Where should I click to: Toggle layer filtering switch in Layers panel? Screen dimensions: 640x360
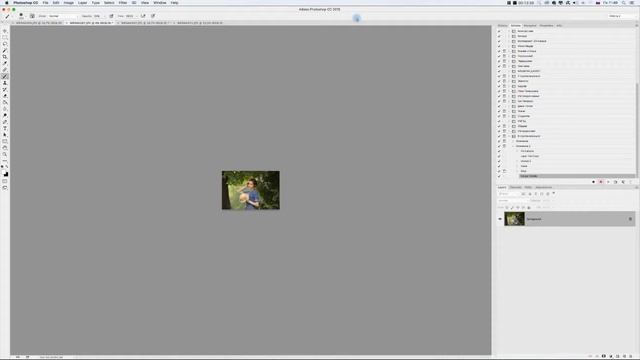(x=554, y=193)
